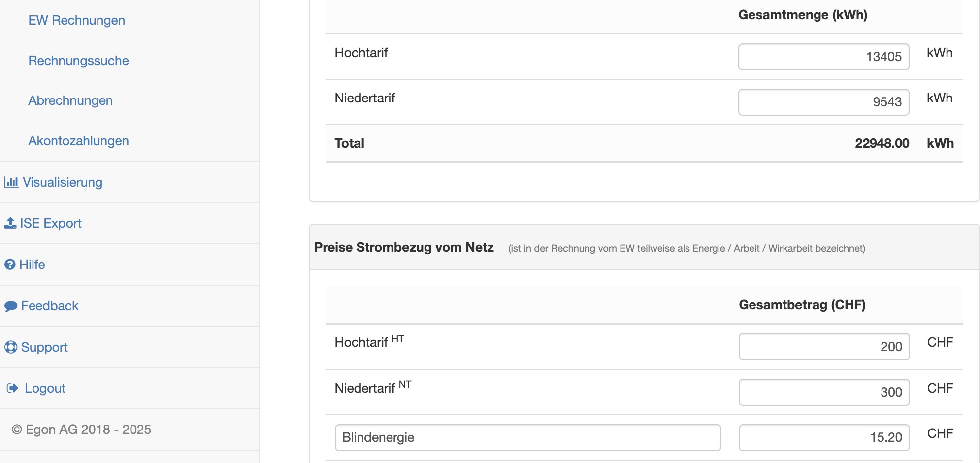Click the ISE Export upload icon
The image size is (980, 463).
(x=10, y=223)
